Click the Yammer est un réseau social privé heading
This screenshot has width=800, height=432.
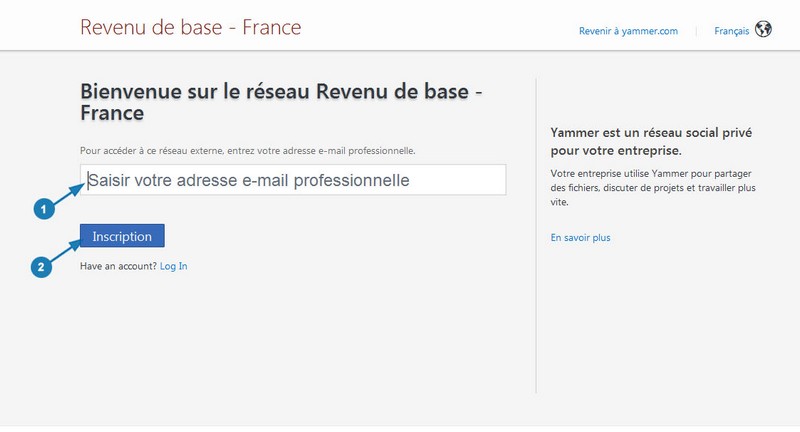(651, 141)
